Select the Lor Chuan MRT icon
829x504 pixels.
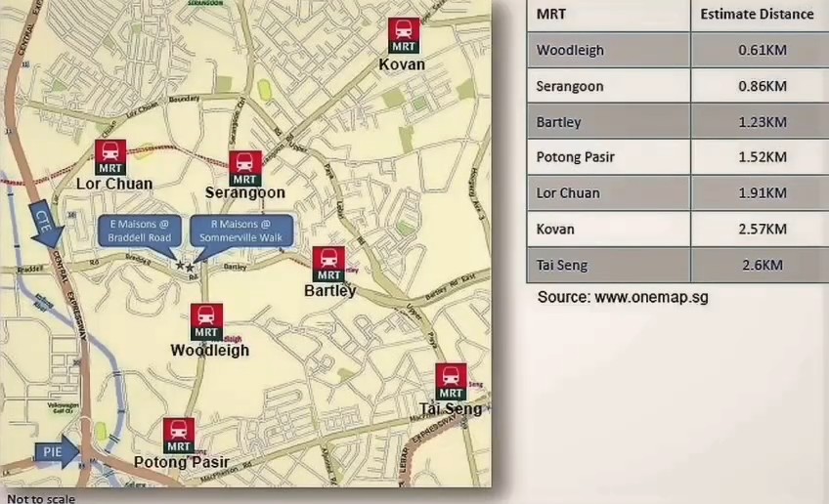(110, 157)
